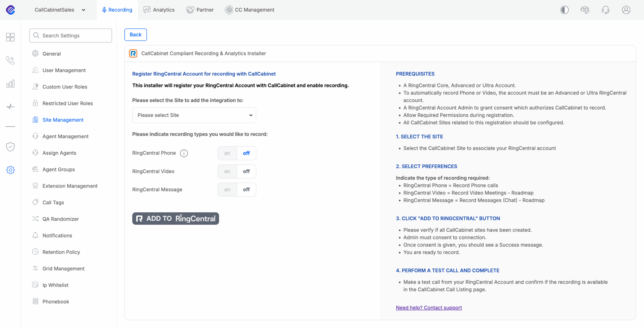Click the support headset icon in top bar
644x328 pixels.
[606, 10]
